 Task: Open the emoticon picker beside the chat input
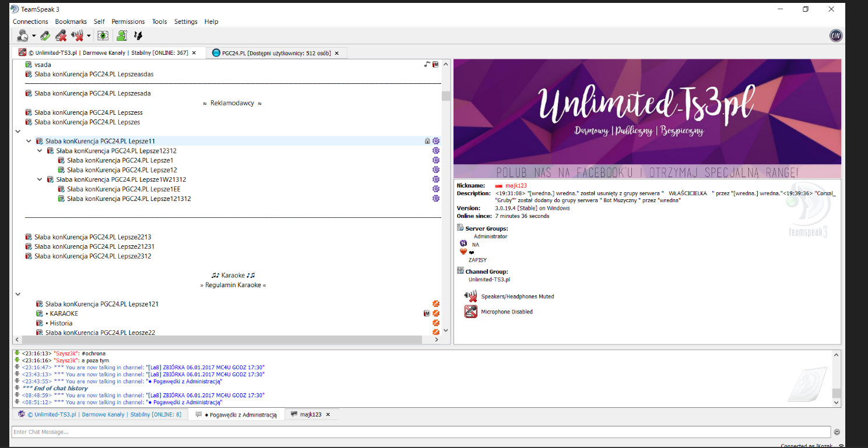[x=837, y=432]
